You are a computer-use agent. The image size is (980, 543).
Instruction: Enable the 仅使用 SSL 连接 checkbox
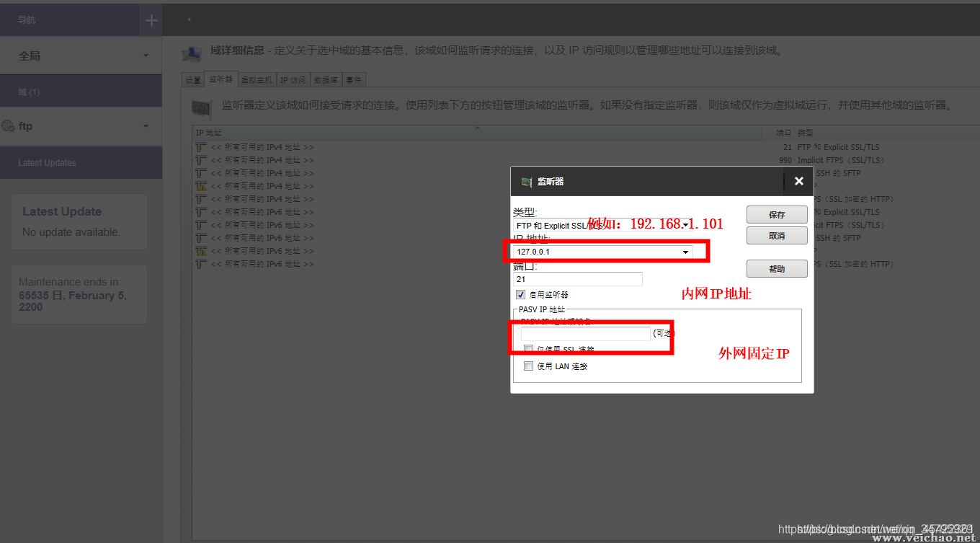528,349
